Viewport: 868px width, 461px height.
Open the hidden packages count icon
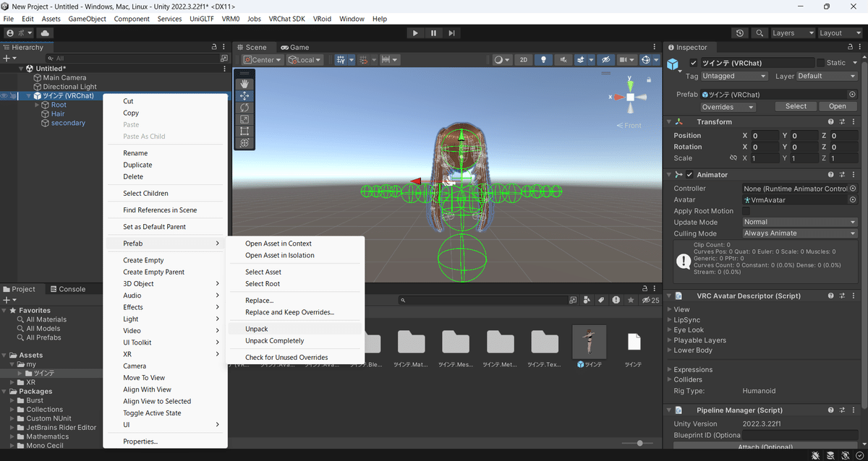pyautogui.click(x=651, y=300)
